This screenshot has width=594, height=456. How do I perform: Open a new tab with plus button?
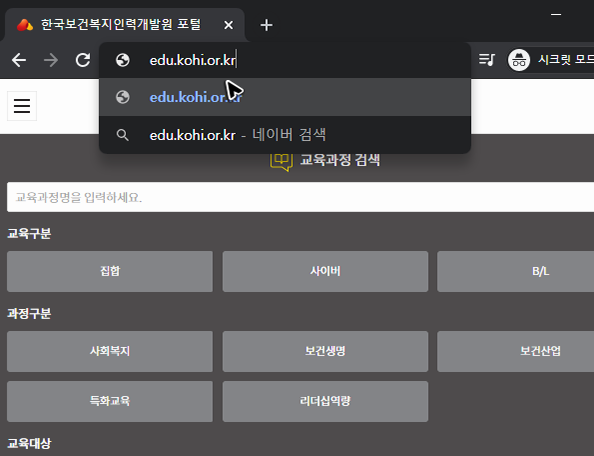click(266, 25)
